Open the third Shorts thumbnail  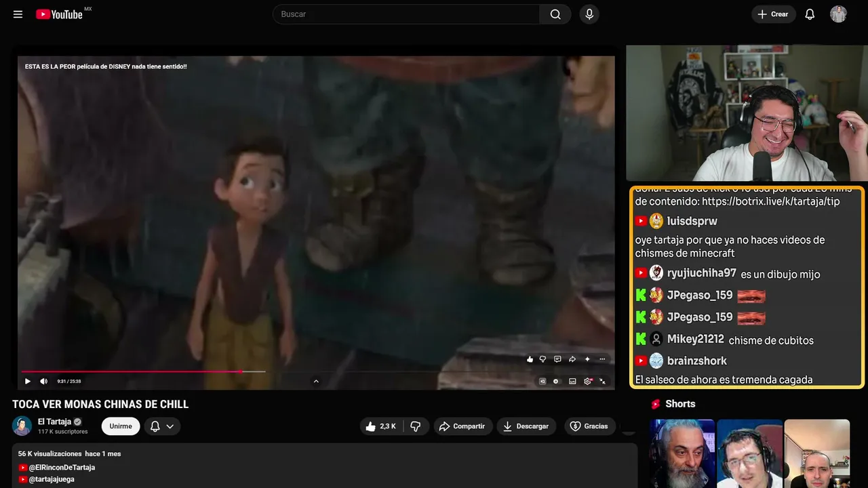coord(817,453)
